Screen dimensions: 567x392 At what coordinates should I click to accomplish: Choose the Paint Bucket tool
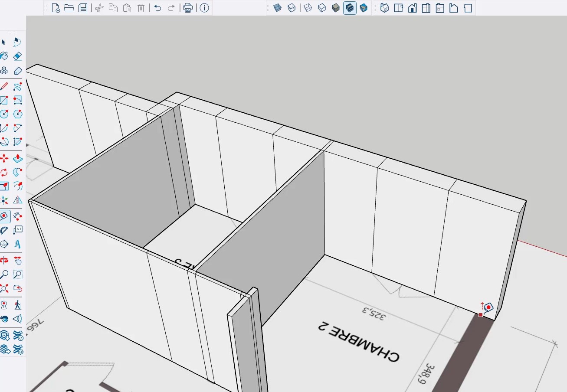(x=4, y=56)
